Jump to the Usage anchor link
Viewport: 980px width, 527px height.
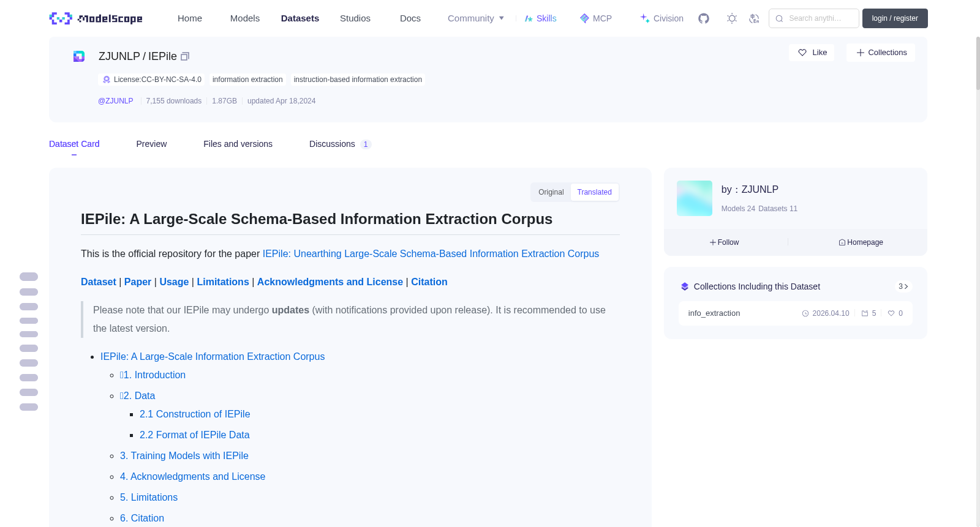[174, 282]
